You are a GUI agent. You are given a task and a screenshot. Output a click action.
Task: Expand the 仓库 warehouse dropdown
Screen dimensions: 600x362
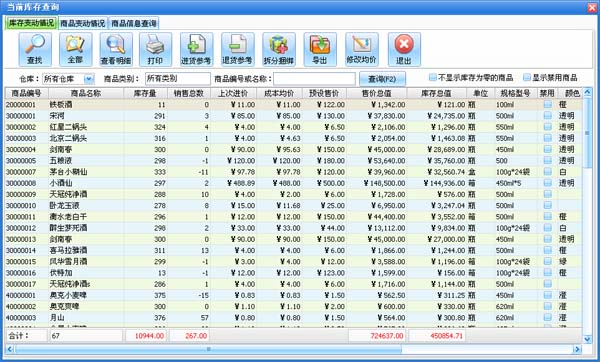[x=88, y=79]
